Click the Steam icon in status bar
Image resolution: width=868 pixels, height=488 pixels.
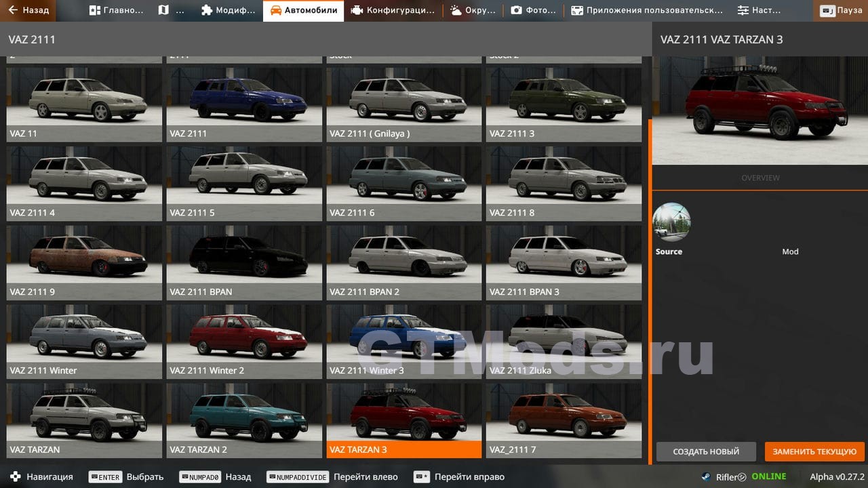tap(706, 476)
